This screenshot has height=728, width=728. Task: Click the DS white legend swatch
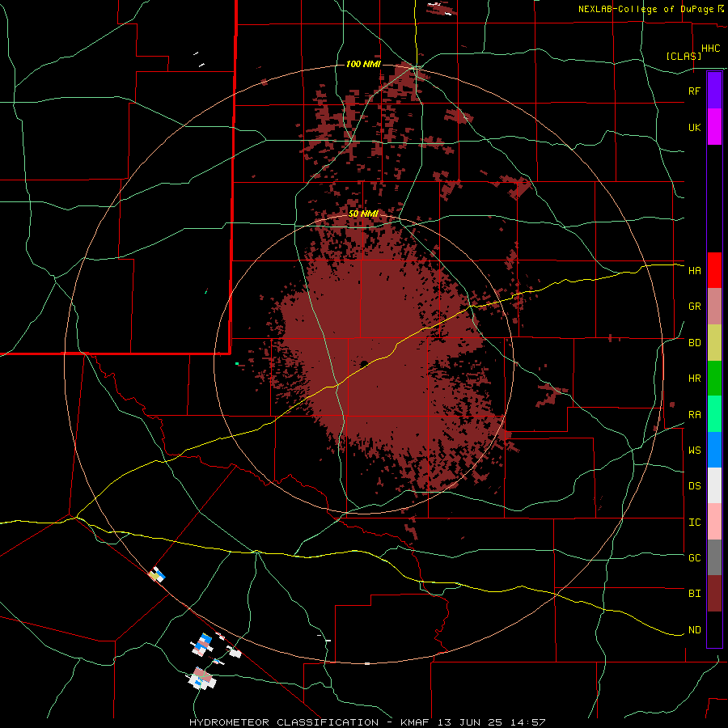[714, 485]
